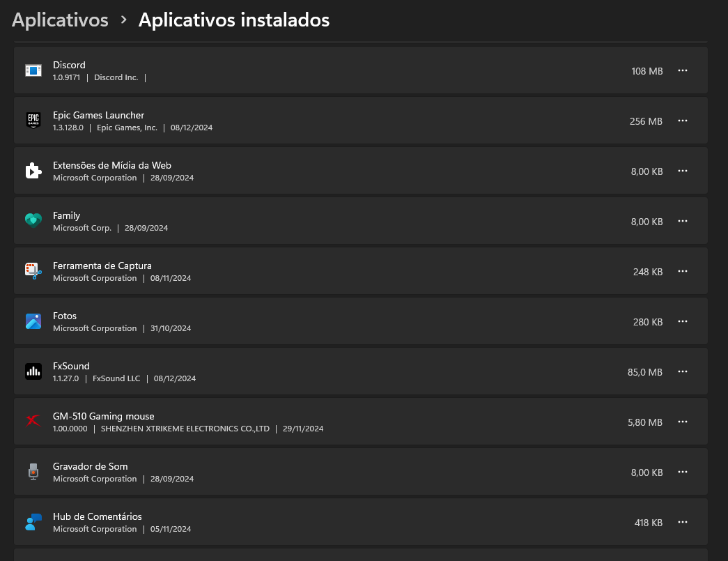728x561 pixels.
Task: Click the Hub de Comentários icon
Action: coord(33,522)
